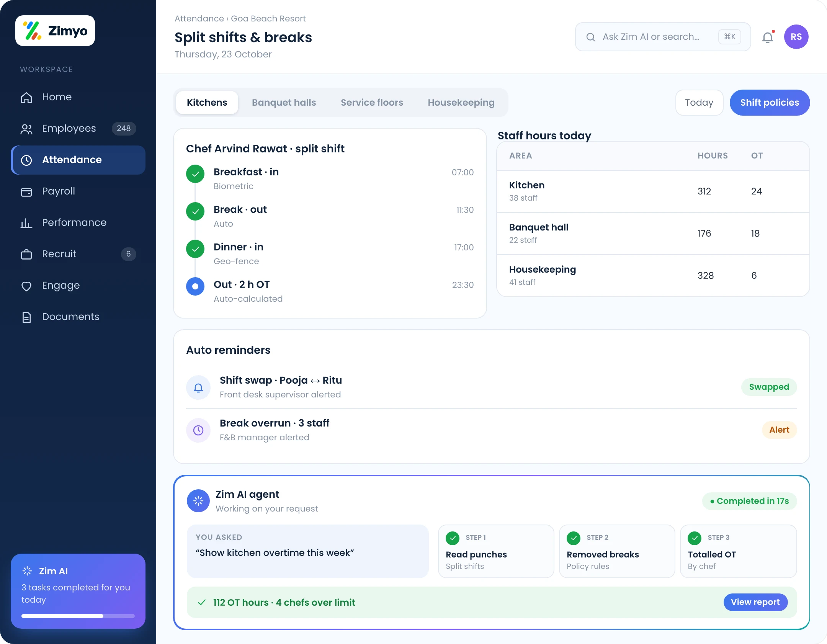This screenshot has height=644, width=827.
Task: Switch to the Housekeeping tab
Action: pos(461,103)
